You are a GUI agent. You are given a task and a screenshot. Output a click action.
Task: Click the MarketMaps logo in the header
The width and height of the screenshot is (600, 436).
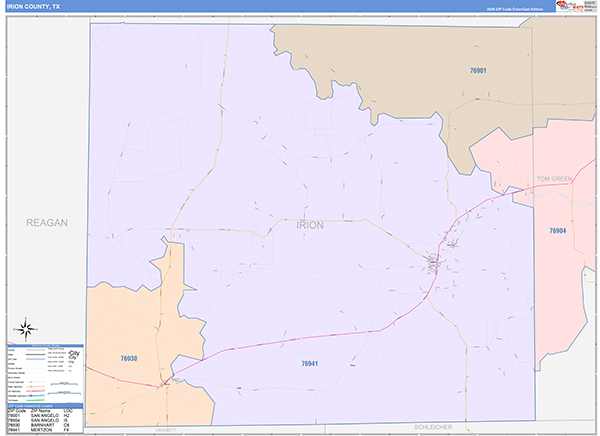coord(570,6)
